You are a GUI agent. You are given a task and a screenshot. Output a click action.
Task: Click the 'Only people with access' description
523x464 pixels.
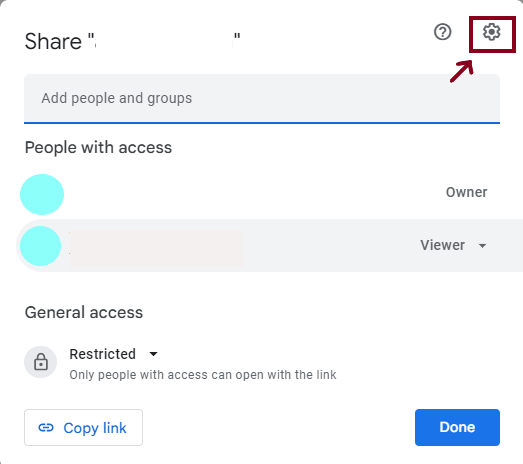(x=203, y=375)
